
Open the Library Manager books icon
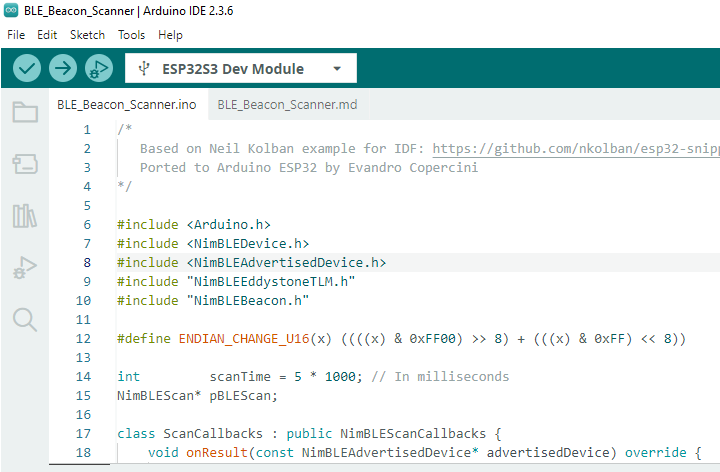pos(25,216)
